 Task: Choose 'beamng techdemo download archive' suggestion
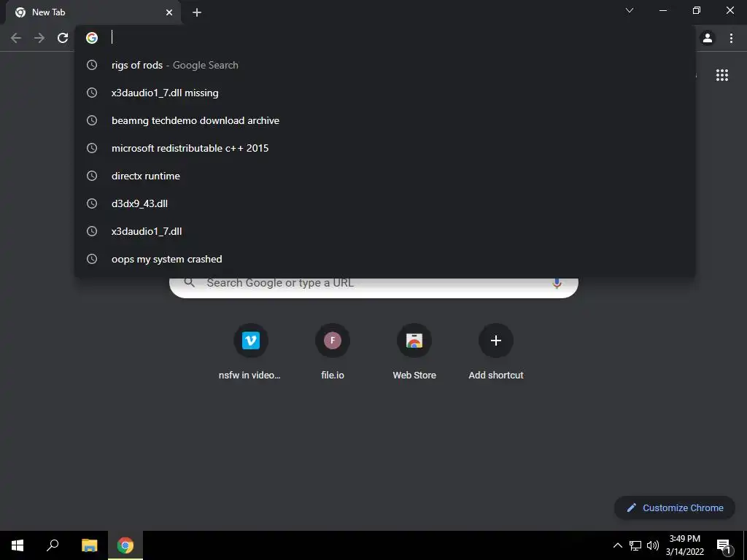tap(385, 120)
